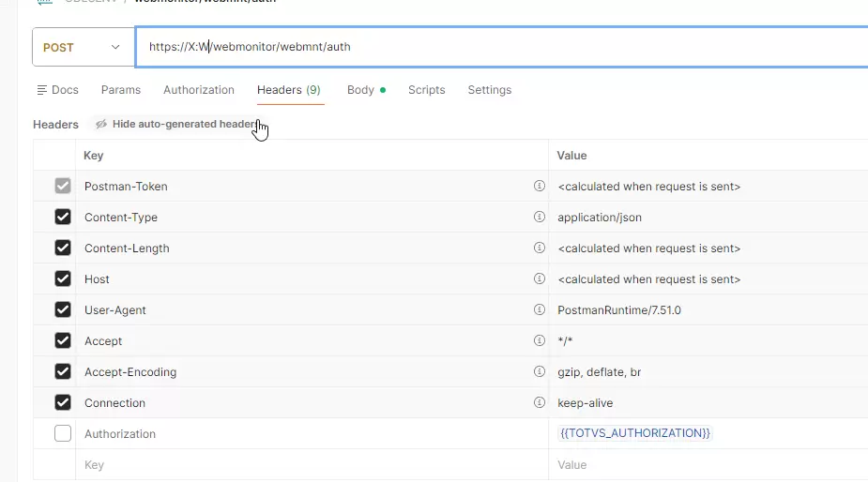Click info icon in Host row
This screenshot has height=482, width=868.
point(539,279)
